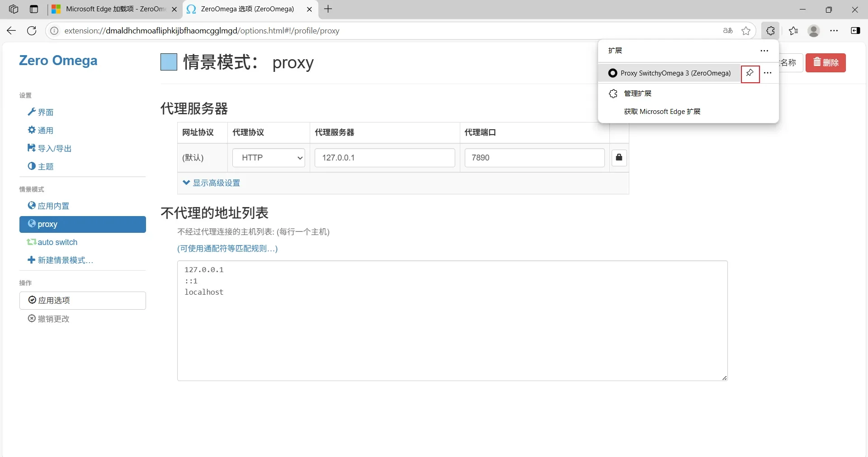Open the HTTP protocol dropdown

pyautogui.click(x=268, y=158)
